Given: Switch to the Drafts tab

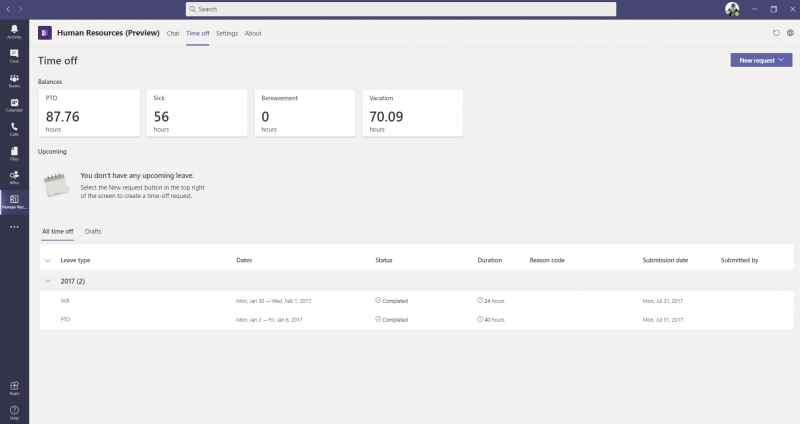Looking at the screenshot, I should tap(93, 231).
